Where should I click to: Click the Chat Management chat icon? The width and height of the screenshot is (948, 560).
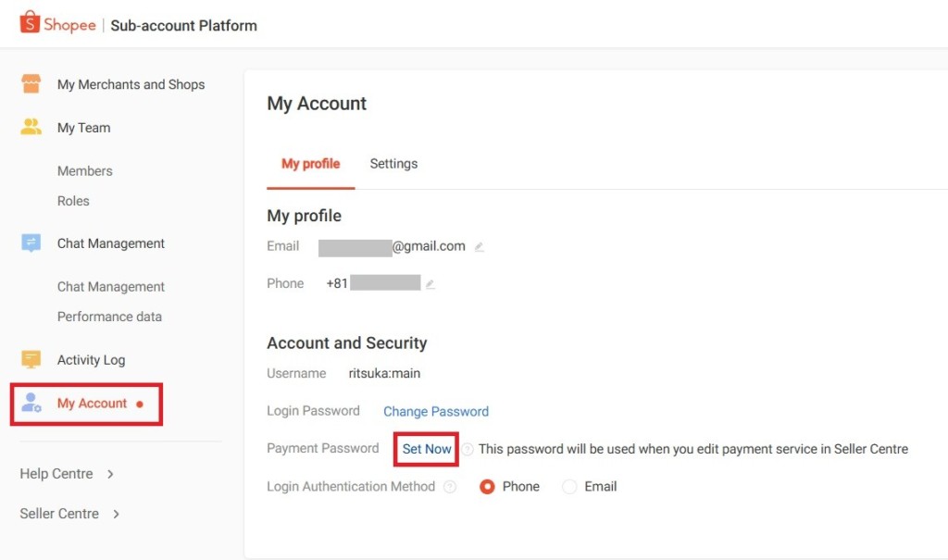tap(31, 243)
